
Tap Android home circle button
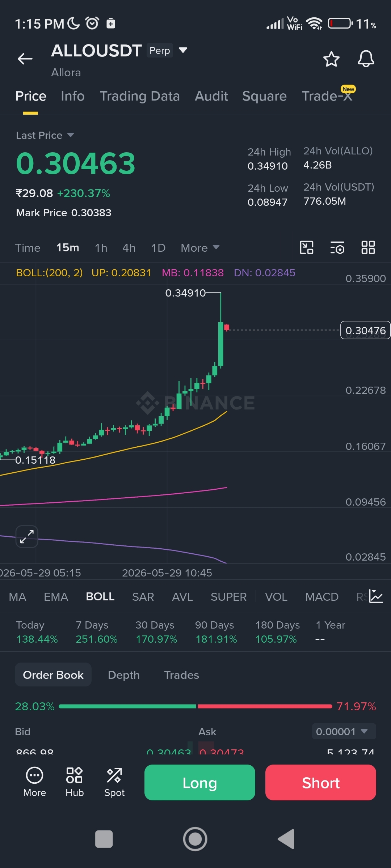click(195, 839)
